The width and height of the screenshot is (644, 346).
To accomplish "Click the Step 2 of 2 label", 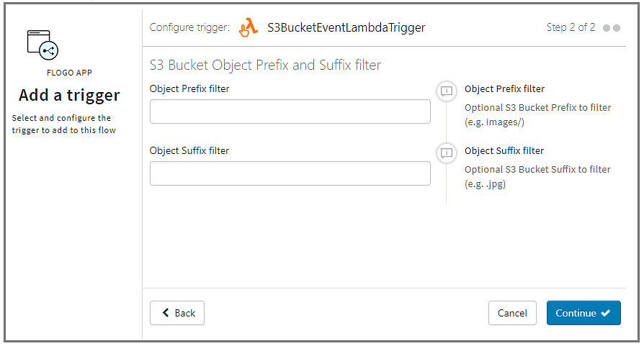I will (x=571, y=27).
